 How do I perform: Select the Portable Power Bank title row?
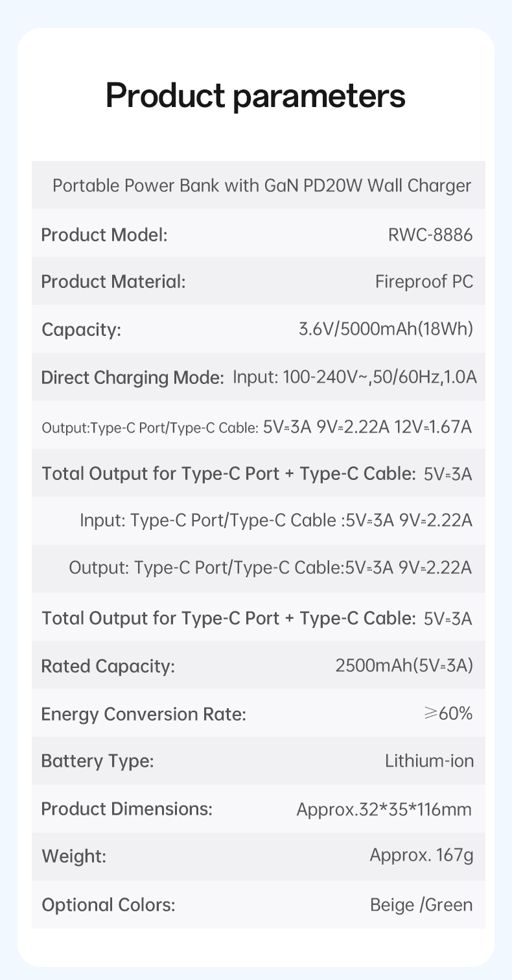[259, 185]
